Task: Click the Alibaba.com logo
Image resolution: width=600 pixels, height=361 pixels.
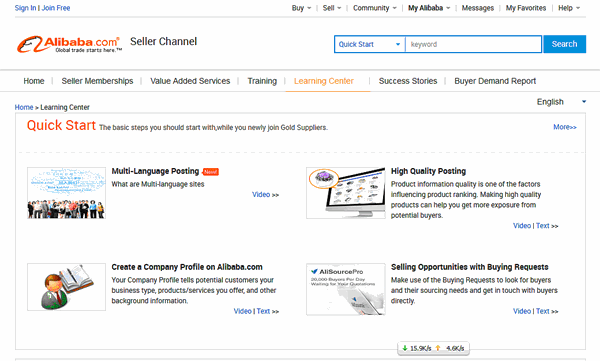Action: [69, 44]
